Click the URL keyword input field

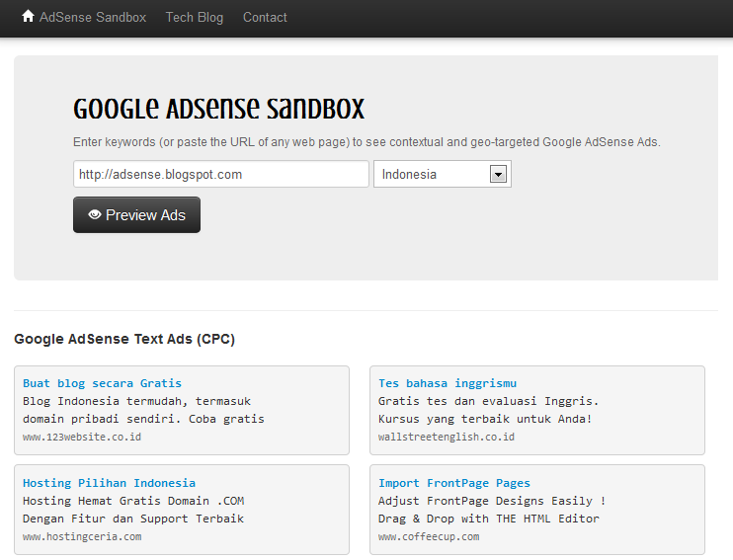click(x=221, y=174)
